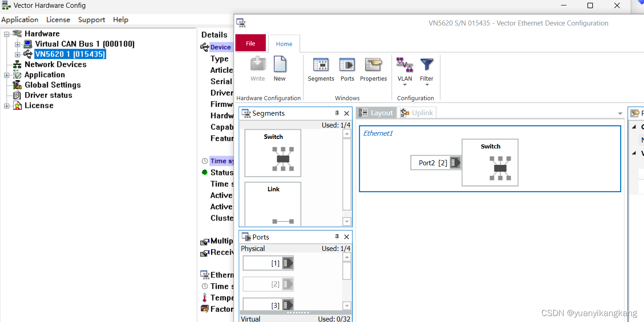Expand the Virtual CAN Bus 1 node
The height and width of the screenshot is (322, 644).
pyautogui.click(x=17, y=44)
